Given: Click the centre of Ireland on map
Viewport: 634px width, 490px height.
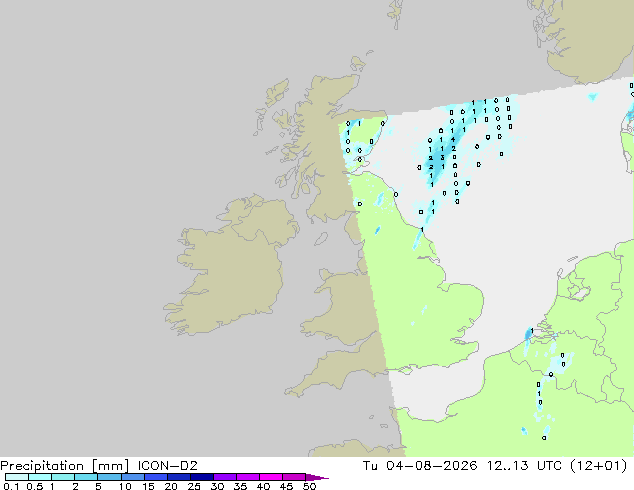Looking at the screenshot, I should [232, 267].
